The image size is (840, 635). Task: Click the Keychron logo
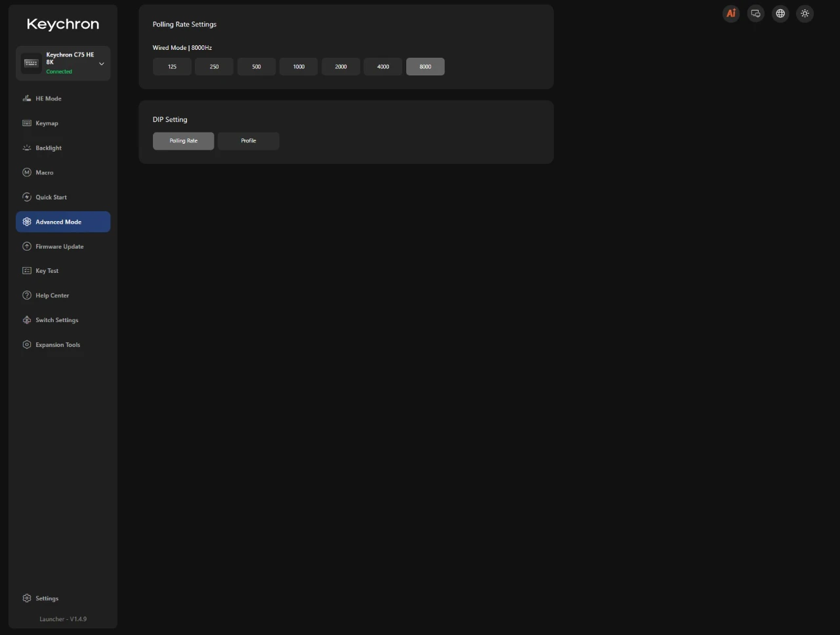[x=63, y=24]
